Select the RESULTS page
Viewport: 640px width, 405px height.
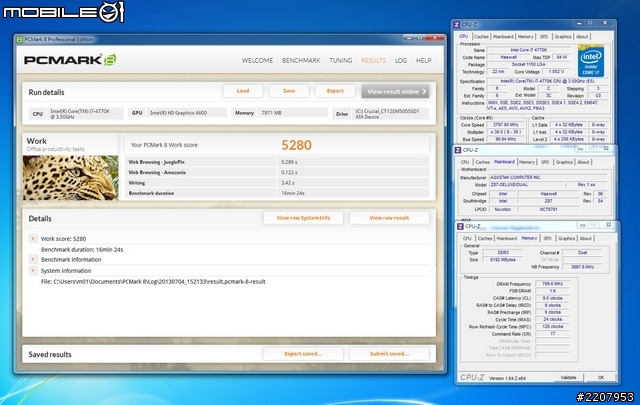373,60
